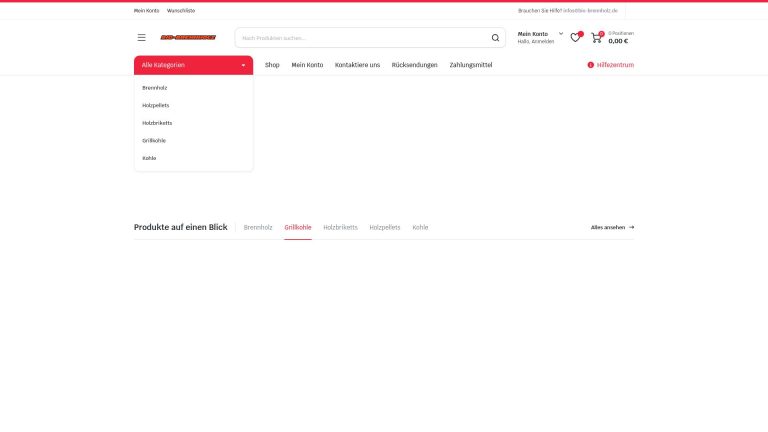
Task: Switch to the Kohle product tab
Action: click(x=420, y=227)
